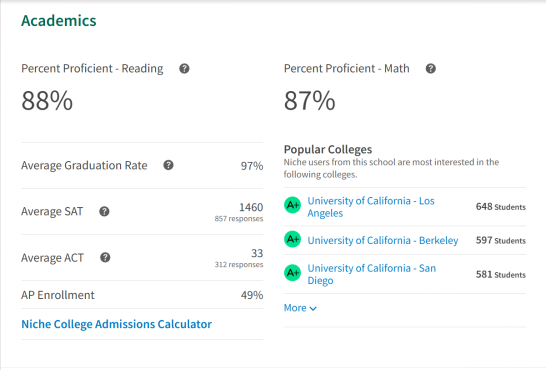The width and height of the screenshot is (546, 370).
Task: Click question mark icon beside Average ACT
Action: pyautogui.click(x=105, y=258)
